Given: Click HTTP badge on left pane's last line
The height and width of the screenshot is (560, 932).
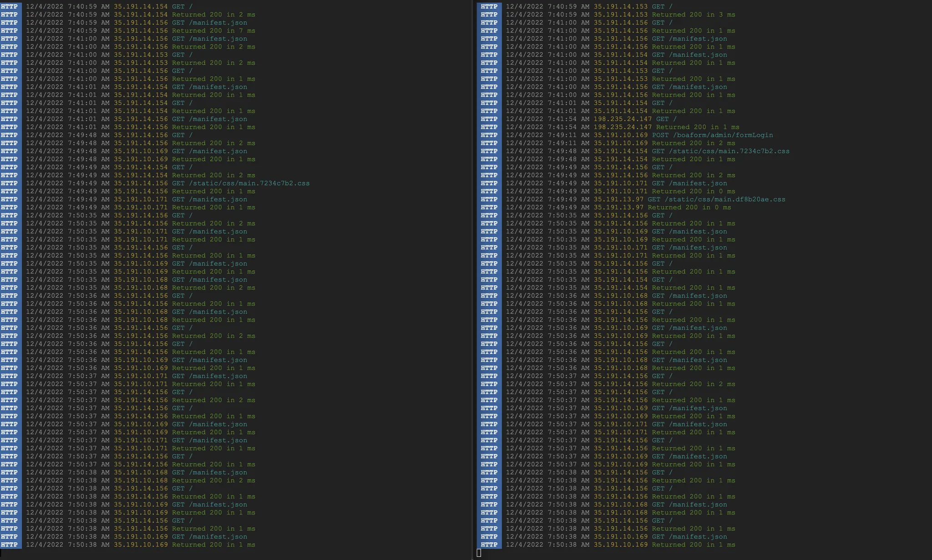Looking at the screenshot, I should point(10,545).
